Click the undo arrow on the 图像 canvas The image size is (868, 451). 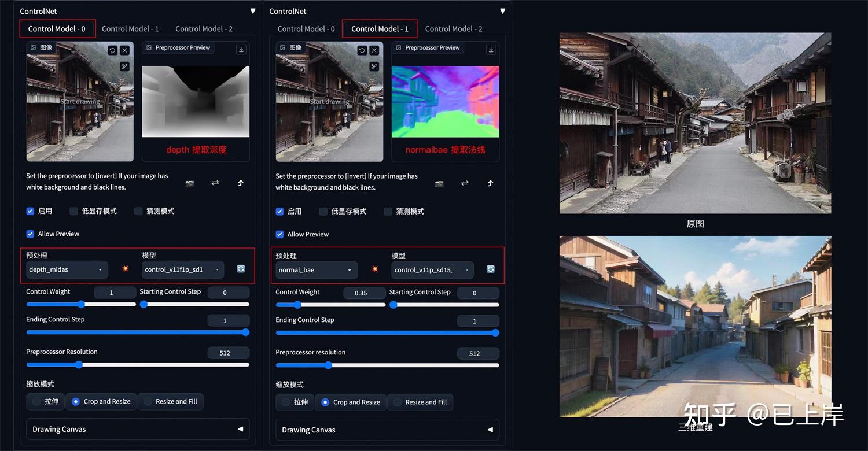(x=115, y=50)
